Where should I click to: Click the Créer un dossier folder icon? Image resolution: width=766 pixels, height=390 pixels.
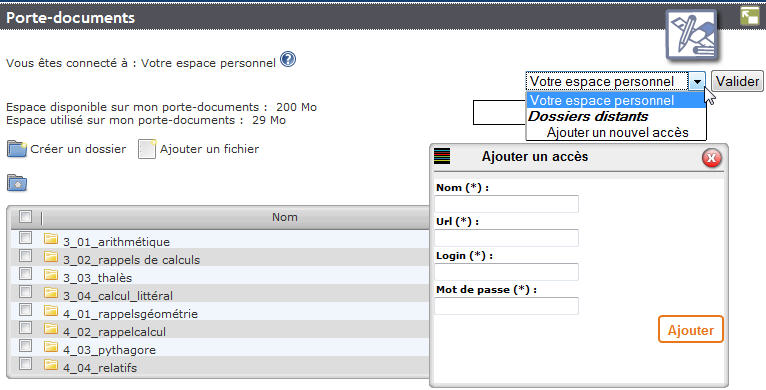coord(17,149)
